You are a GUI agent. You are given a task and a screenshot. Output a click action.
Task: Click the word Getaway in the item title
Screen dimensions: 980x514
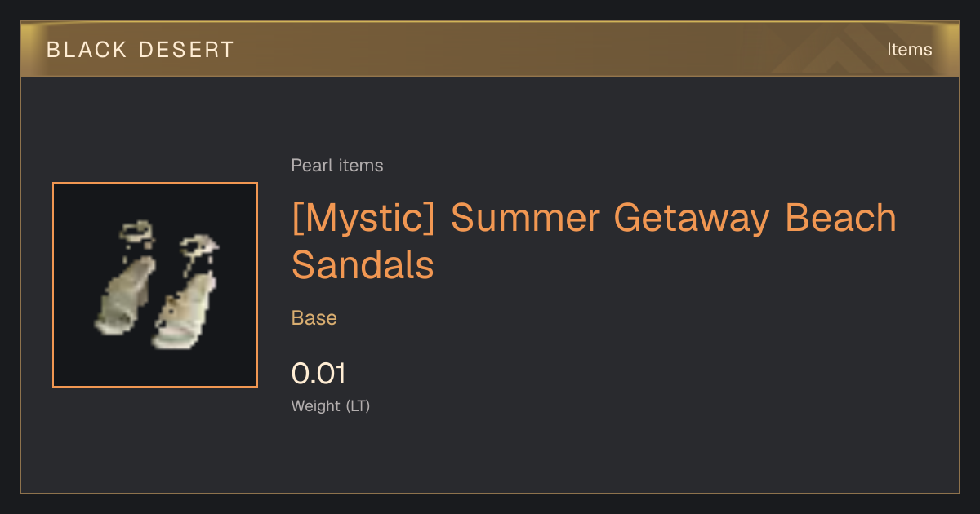(692, 219)
